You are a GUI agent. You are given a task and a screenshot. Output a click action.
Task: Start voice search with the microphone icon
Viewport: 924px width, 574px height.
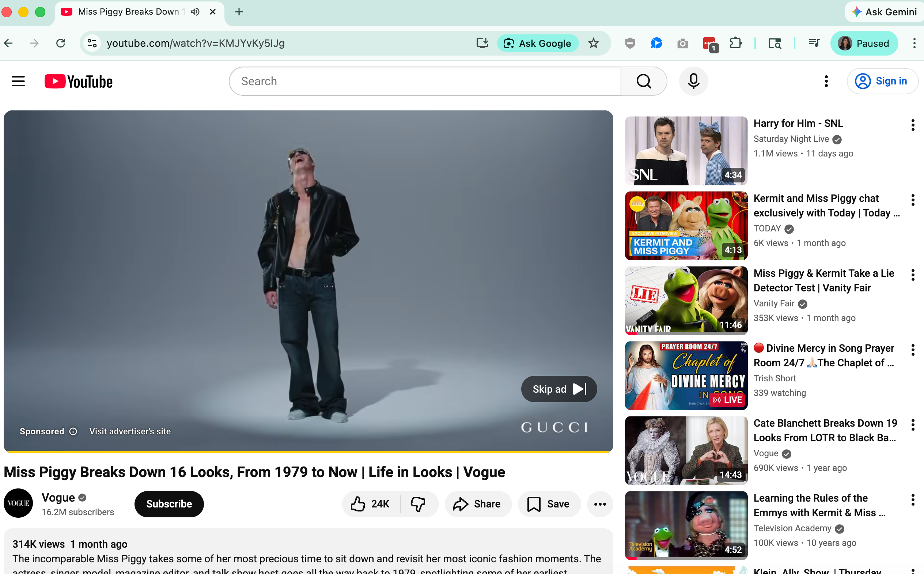tap(693, 81)
